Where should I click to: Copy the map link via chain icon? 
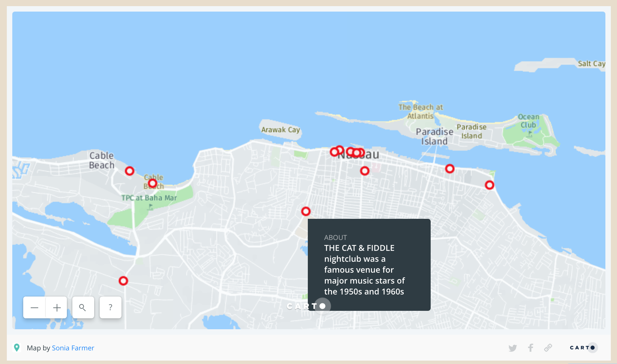pos(548,348)
